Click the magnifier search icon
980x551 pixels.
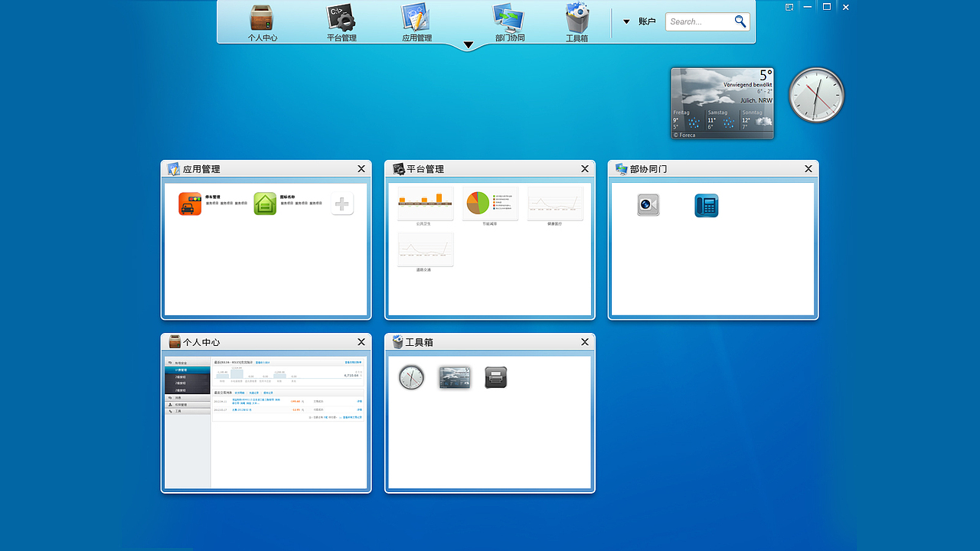[740, 21]
